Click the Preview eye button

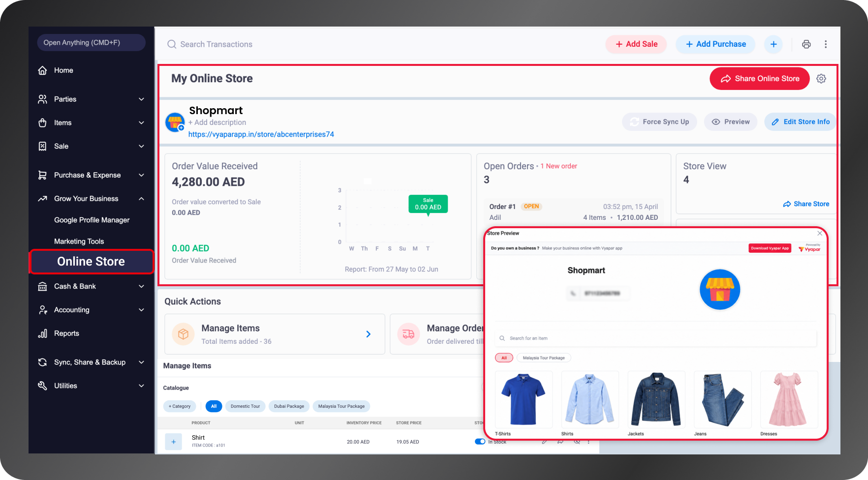(731, 122)
